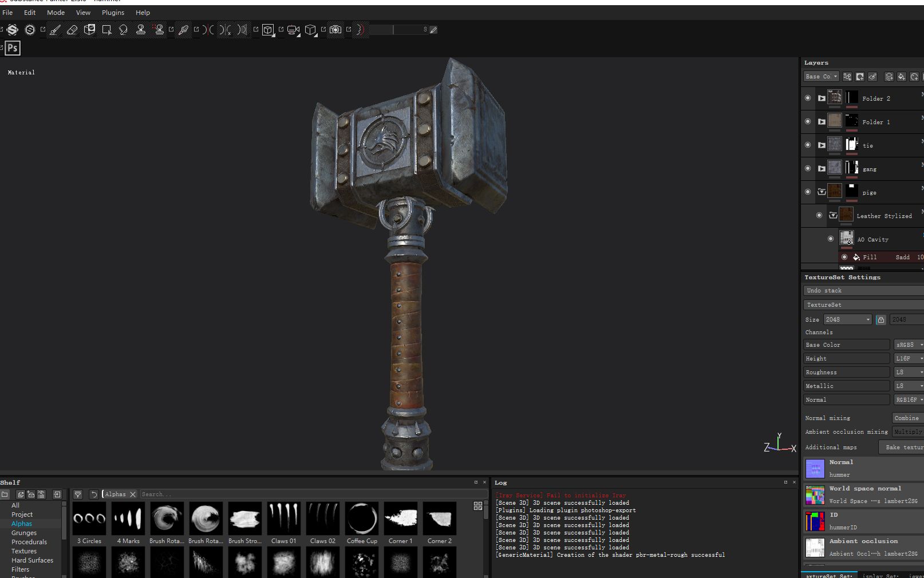Screen dimensions: 924x578
Task: Select the Clone stamp tool
Action: pos(141,30)
